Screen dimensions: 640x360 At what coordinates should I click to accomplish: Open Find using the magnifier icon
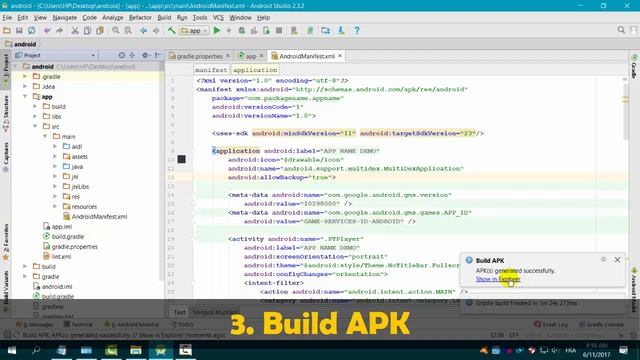coord(116,31)
